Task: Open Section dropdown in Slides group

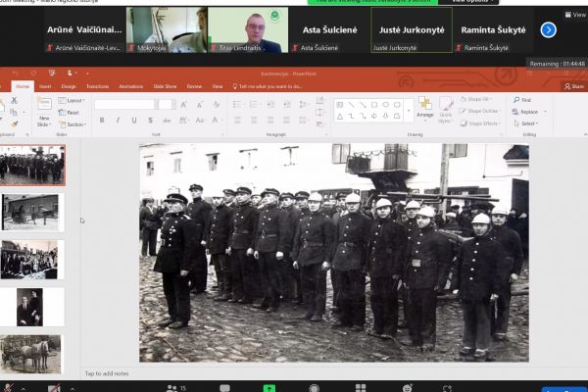Action: [x=73, y=124]
